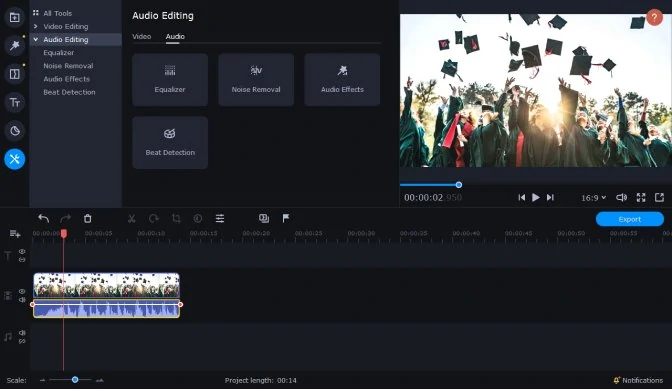Viewport: 672px width, 389px height.
Task: Zoom out timeline with scale minus icon
Action: [x=42, y=380]
